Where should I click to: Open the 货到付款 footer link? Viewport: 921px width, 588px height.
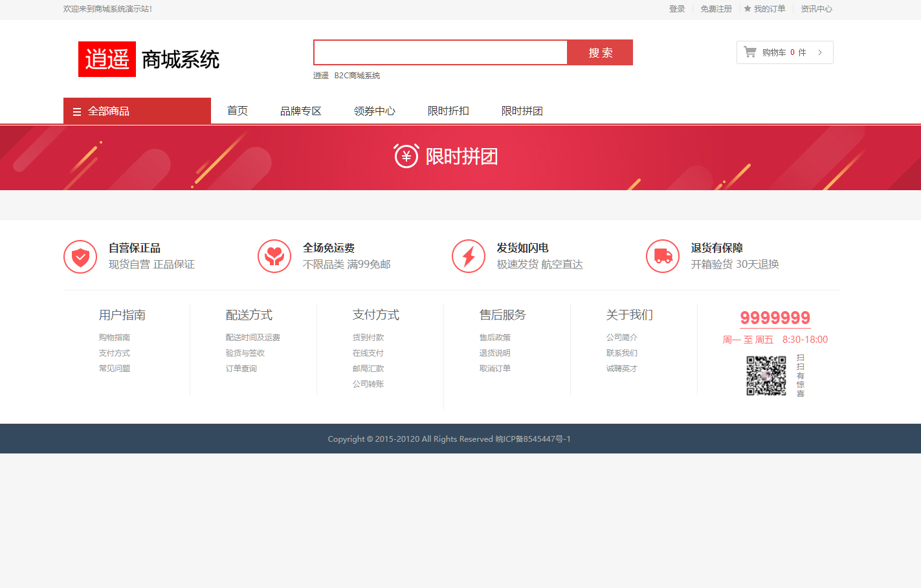(x=368, y=338)
